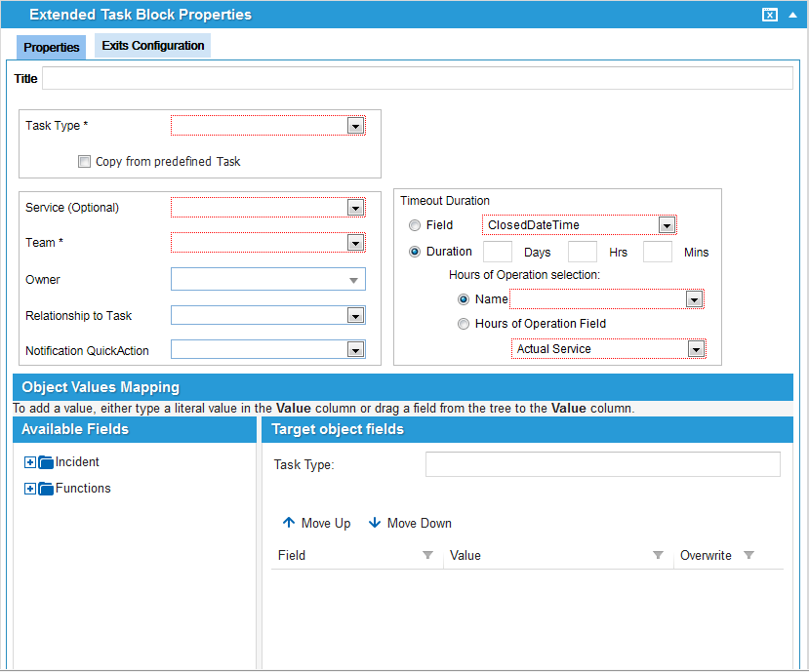
Task: Open the ClosedDateTime field dropdown
Action: point(666,225)
